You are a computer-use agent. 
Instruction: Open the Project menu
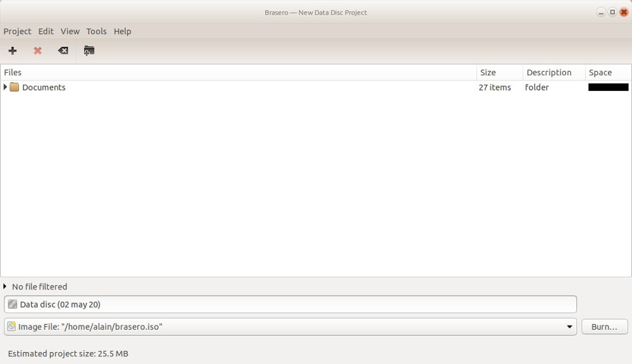click(x=17, y=32)
